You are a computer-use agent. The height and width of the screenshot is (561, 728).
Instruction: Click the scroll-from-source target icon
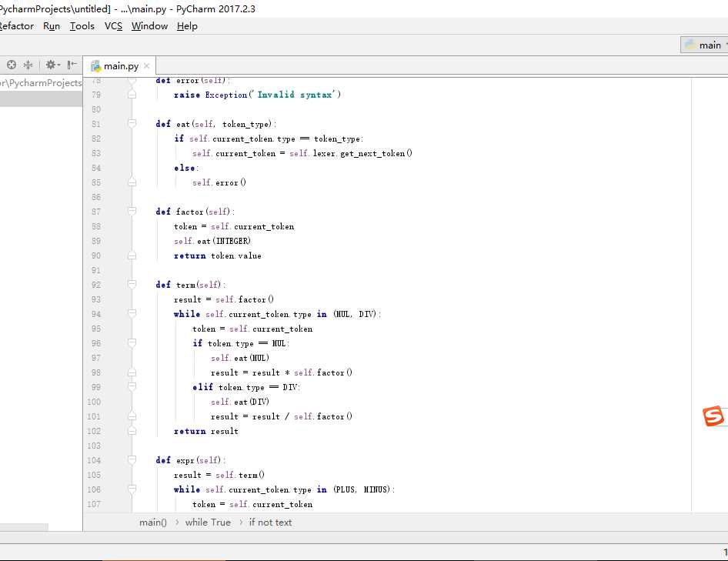point(11,65)
